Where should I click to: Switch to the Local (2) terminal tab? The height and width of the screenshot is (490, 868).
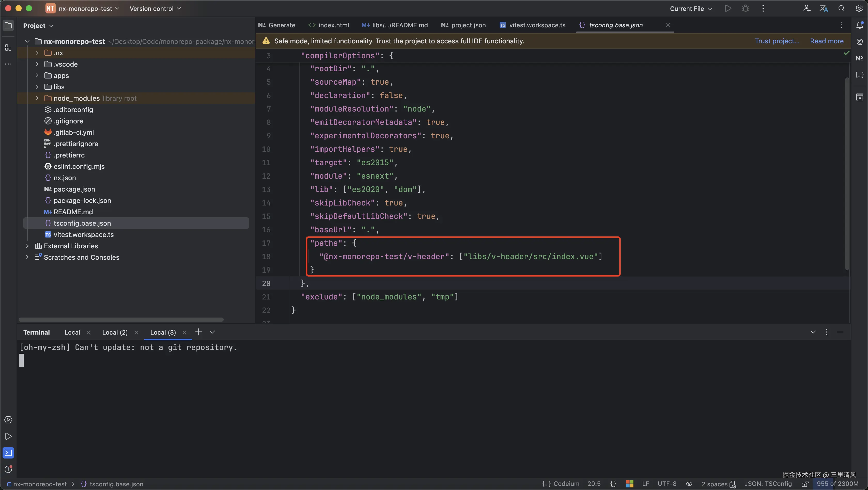(115, 333)
